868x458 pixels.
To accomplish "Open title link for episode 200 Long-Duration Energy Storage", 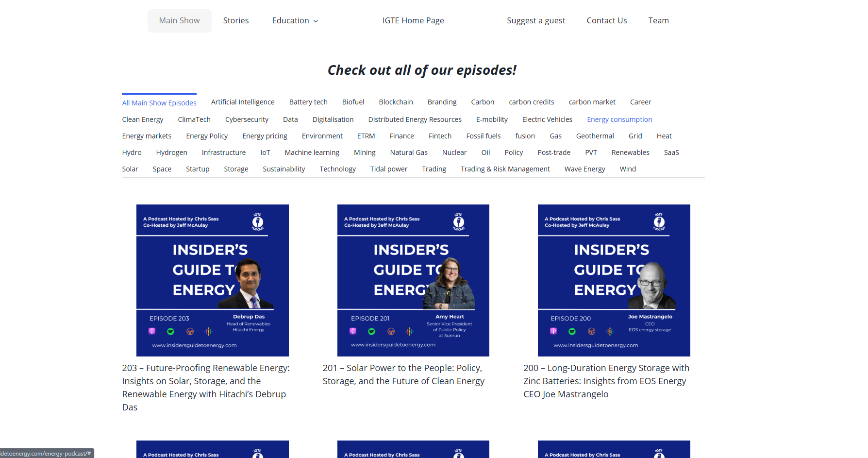I will [x=606, y=381].
